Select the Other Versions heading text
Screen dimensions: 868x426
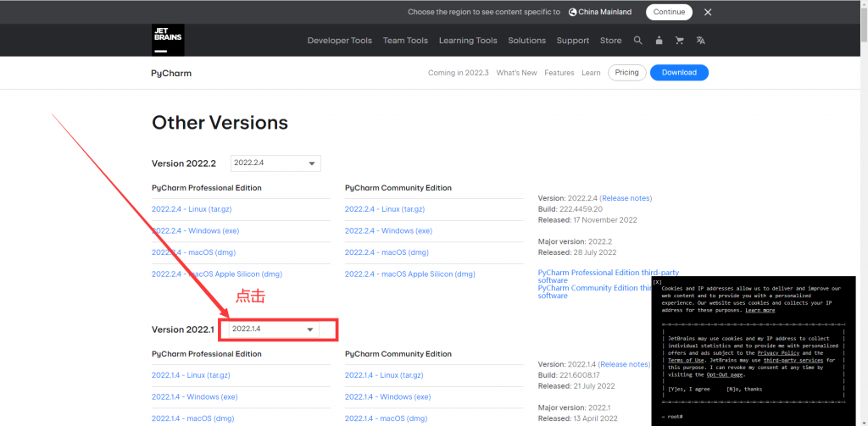point(220,122)
